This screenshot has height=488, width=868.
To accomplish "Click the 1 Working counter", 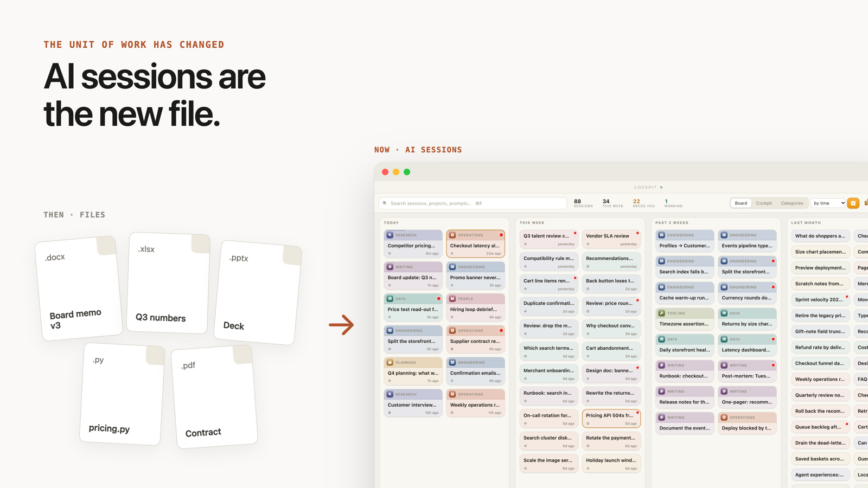I will 673,203.
